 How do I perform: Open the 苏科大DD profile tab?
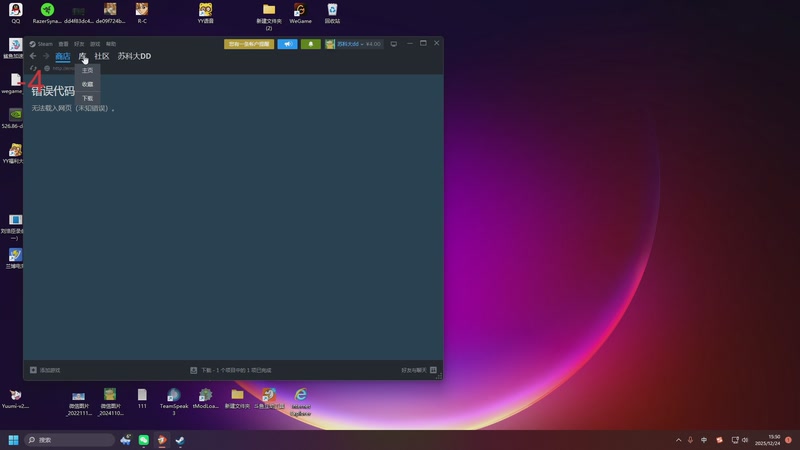point(134,56)
